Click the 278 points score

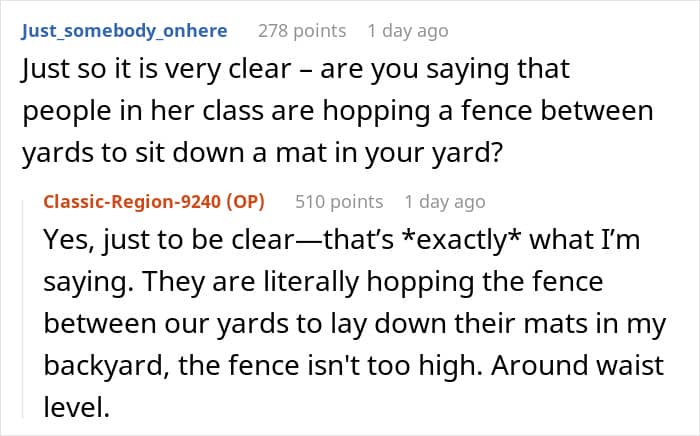(x=300, y=31)
